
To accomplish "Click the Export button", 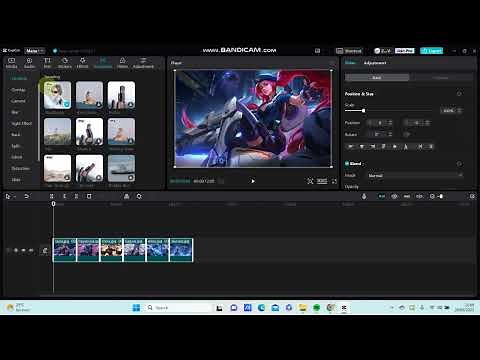I will pyautogui.click(x=431, y=51).
